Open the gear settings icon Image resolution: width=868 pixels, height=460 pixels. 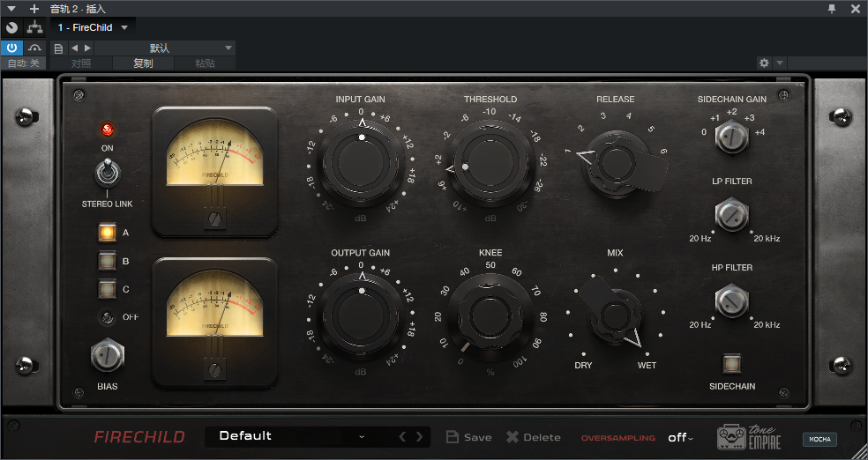765,63
